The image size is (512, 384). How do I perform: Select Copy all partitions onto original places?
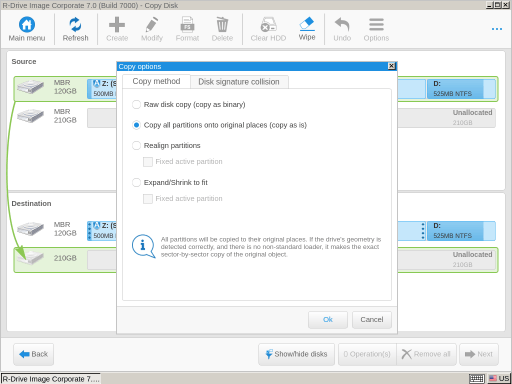click(x=136, y=125)
